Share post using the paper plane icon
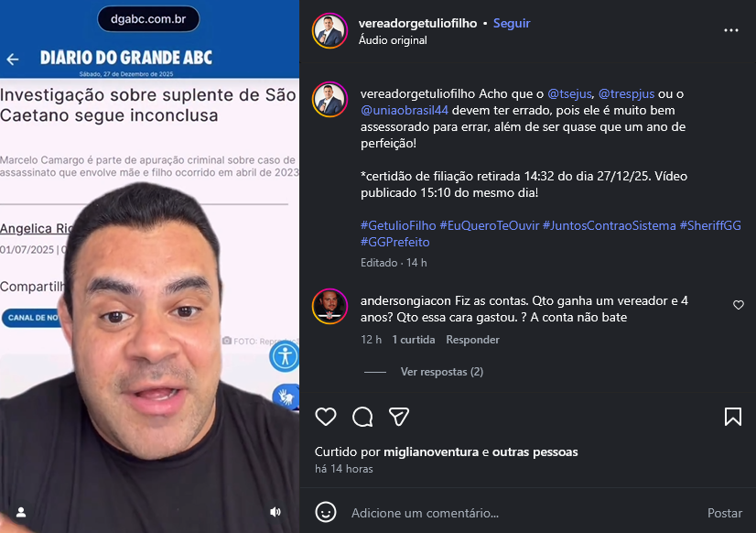The height and width of the screenshot is (533, 756). (x=399, y=417)
